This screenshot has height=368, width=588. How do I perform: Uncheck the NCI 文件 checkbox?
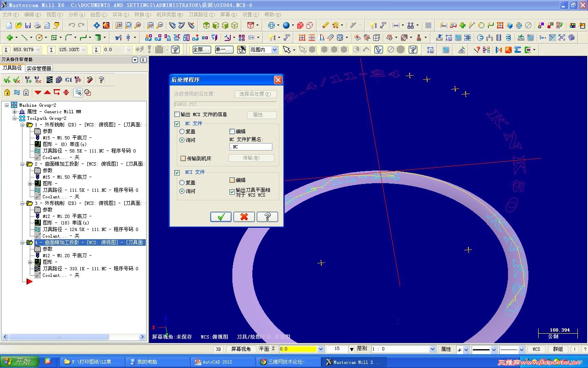pyautogui.click(x=177, y=173)
